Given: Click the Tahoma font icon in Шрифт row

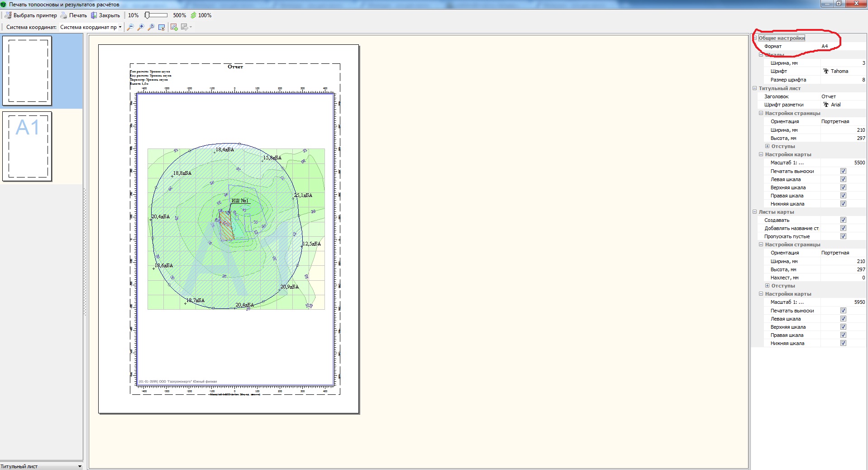Looking at the screenshot, I should coord(825,71).
